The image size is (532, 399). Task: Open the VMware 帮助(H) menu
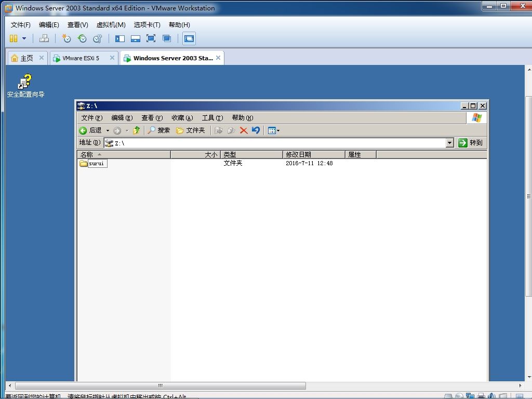179,25
